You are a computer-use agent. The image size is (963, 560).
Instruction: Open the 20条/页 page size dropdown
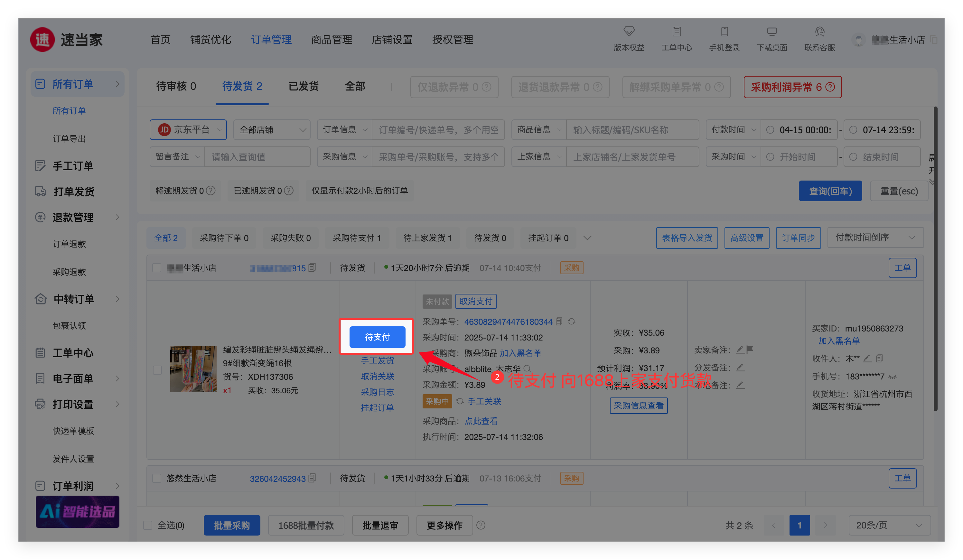pos(889,525)
